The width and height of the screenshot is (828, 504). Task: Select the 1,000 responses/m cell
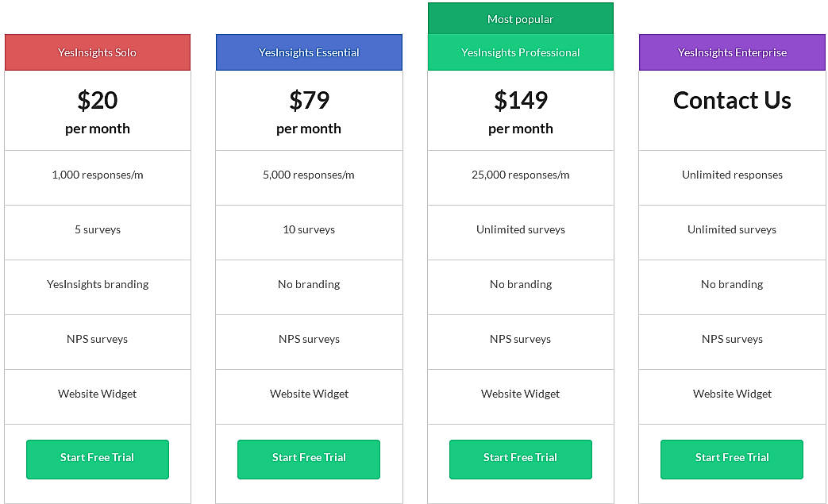(x=97, y=175)
